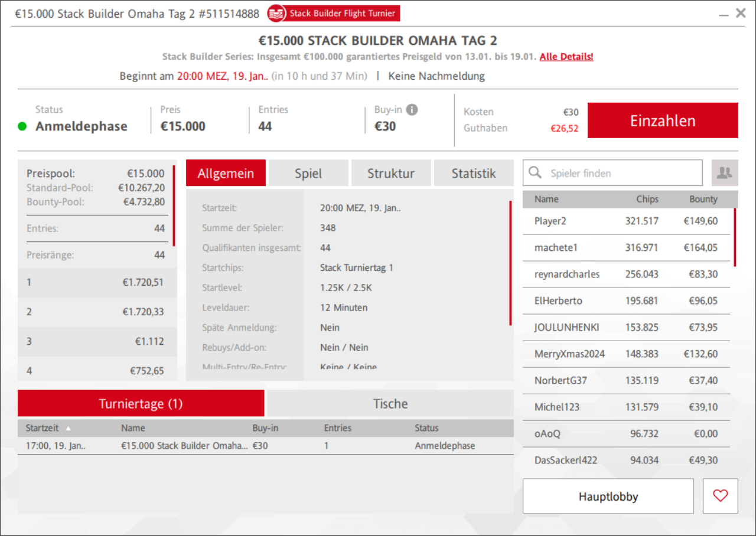This screenshot has width=756, height=536.
Task: Sort players by Name column header
Action: pos(546,199)
